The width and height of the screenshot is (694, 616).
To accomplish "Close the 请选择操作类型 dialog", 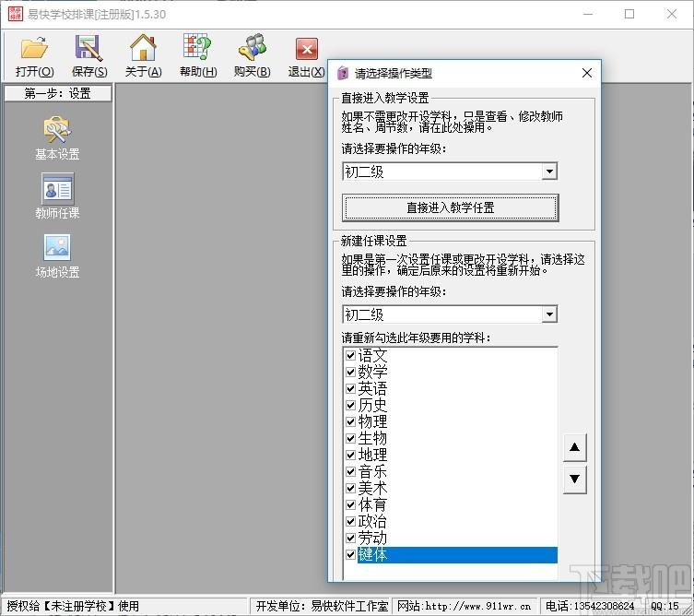I will point(586,73).
